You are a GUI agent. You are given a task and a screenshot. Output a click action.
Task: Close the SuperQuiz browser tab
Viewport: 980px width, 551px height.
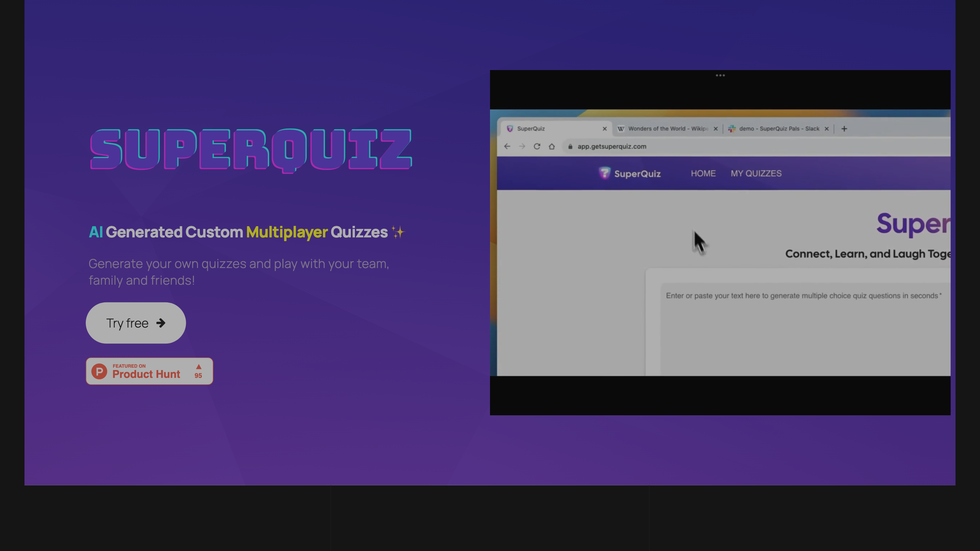click(605, 129)
